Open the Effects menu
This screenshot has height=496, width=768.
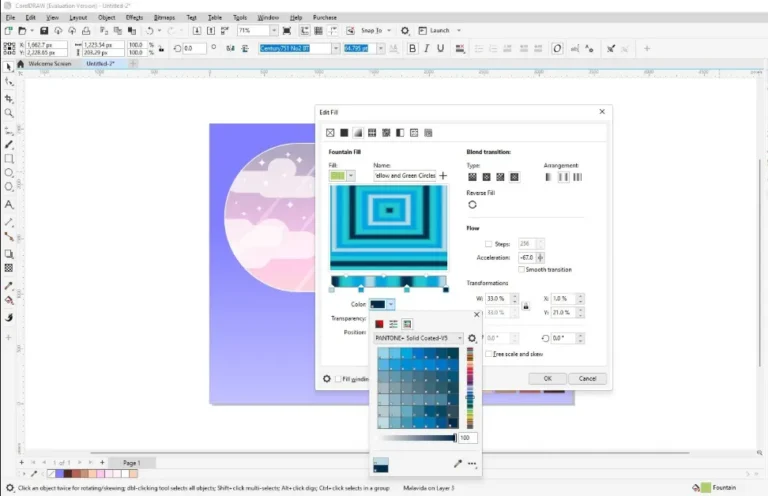click(x=134, y=17)
